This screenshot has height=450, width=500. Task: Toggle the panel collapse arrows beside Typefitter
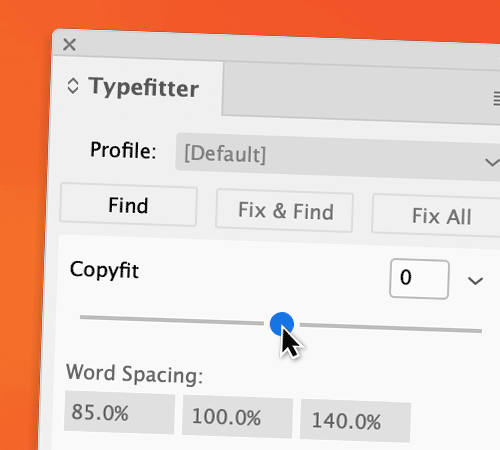[x=73, y=86]
